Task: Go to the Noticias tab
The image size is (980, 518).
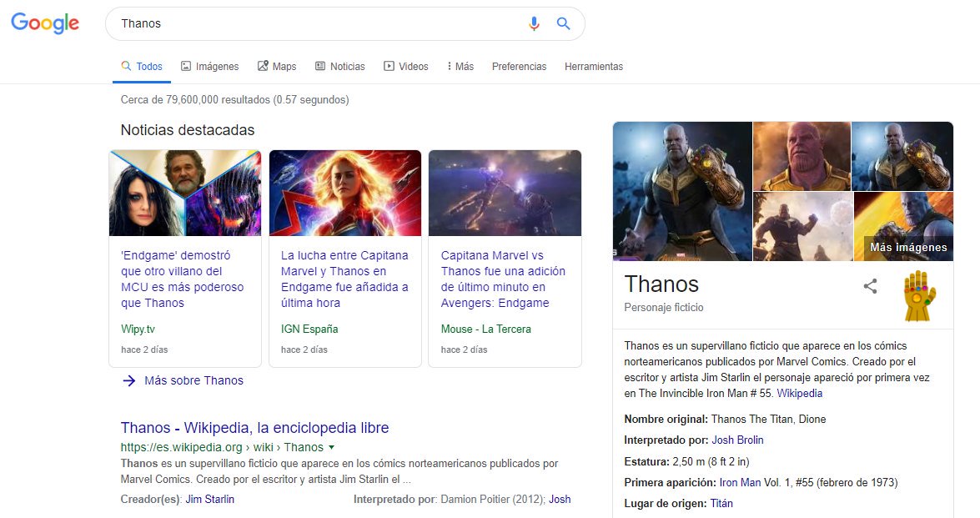Action: (340, 66)
